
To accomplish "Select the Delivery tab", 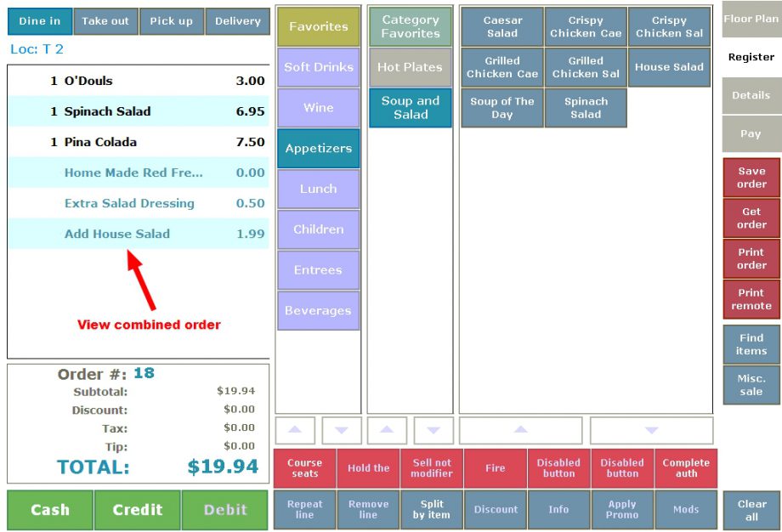I will (x=238, y=20).
